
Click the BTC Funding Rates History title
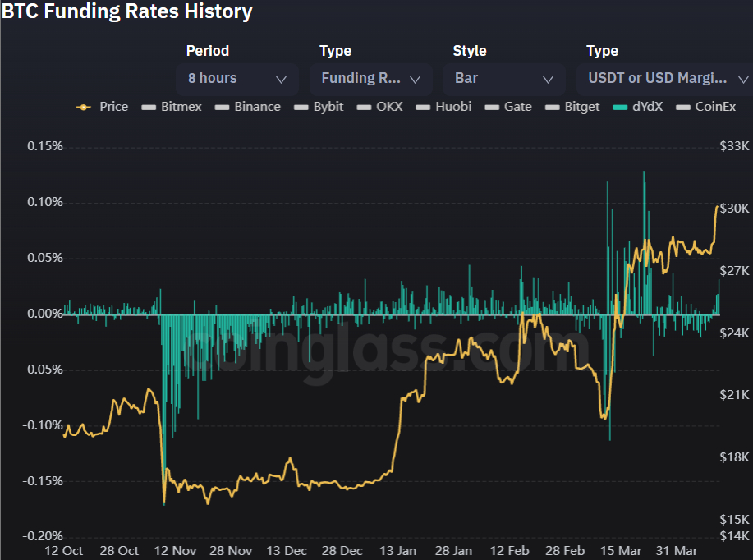[127, 11]
